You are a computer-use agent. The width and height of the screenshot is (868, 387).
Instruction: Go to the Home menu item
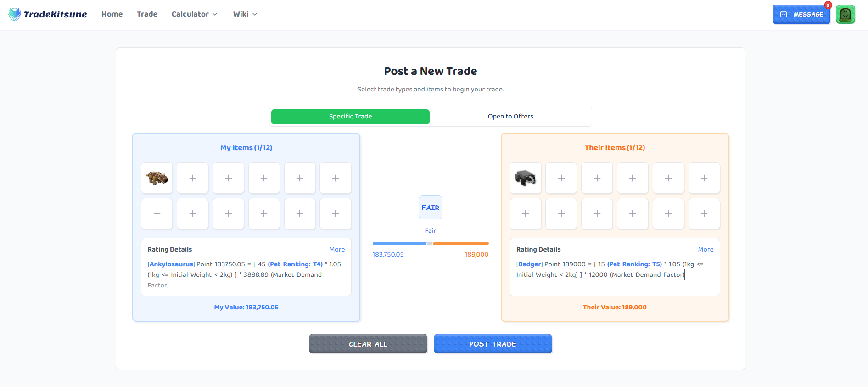112,14
